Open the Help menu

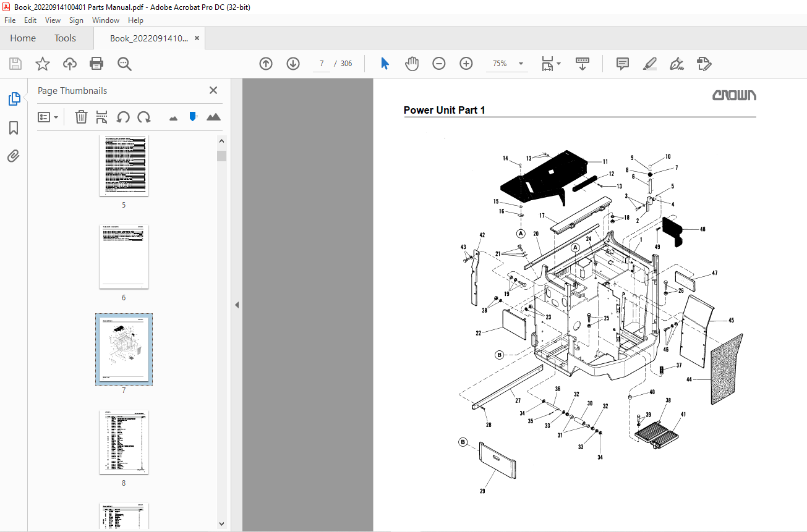[135, 20]
